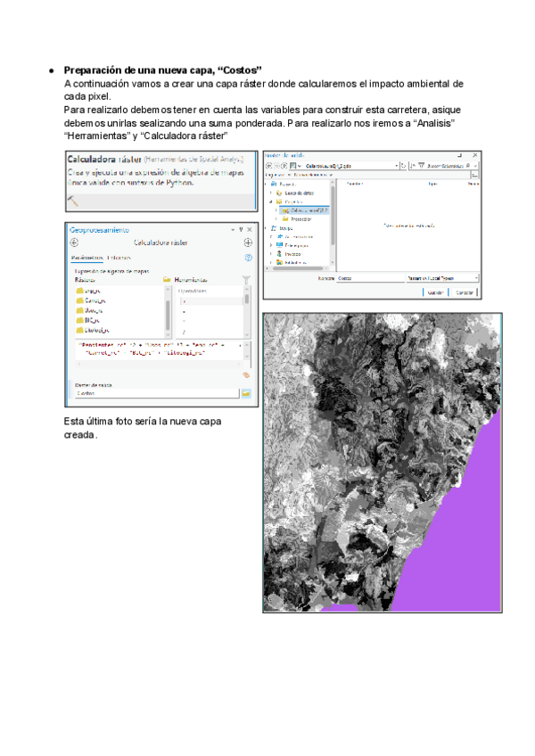Select the Litologi_rc raster in the list
The width and height of the screenshot is (535, 756).
tap(93, 330)
